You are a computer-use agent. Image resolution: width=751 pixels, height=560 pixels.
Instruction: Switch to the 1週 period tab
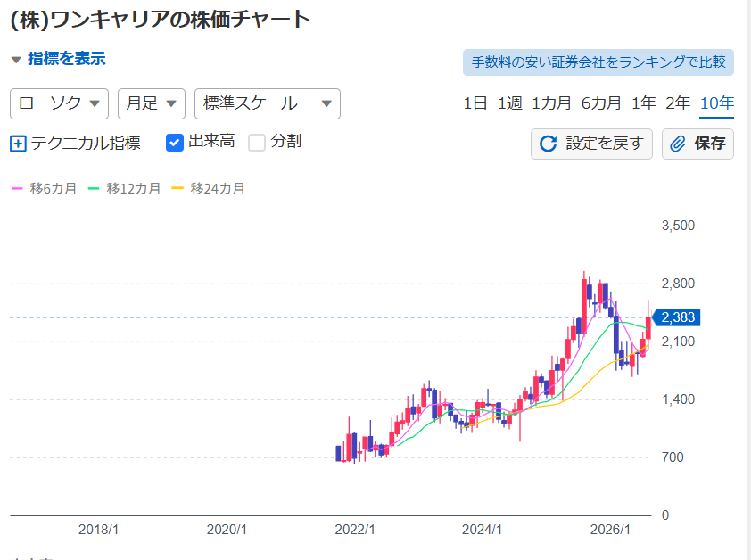click(x=509, y=103)
